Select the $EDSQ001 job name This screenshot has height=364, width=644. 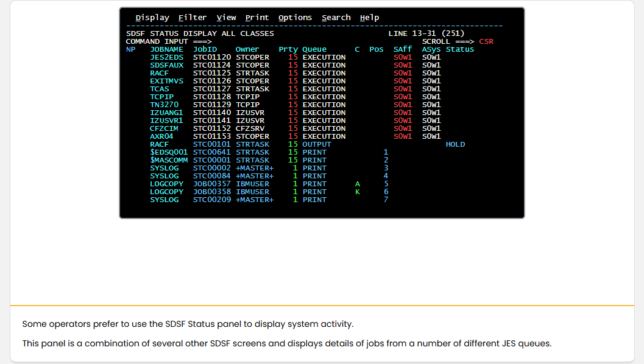(169, 152)
